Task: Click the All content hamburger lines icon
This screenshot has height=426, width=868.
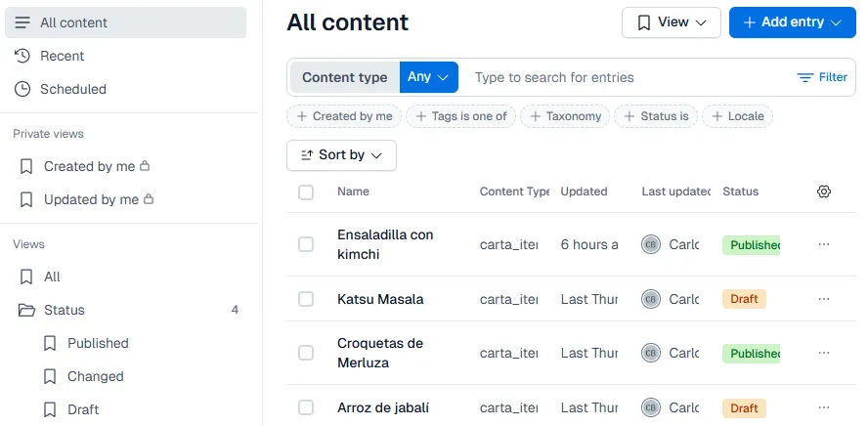Action: [22, 22]
